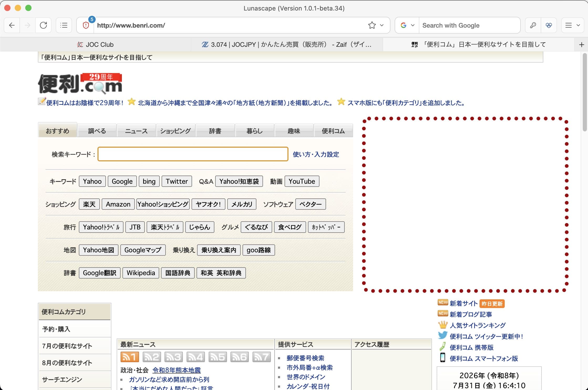The height and width of the screenshot is (390, 588).
Task: Switch to the 暮らし tab
Action: [x=254, y=131]
